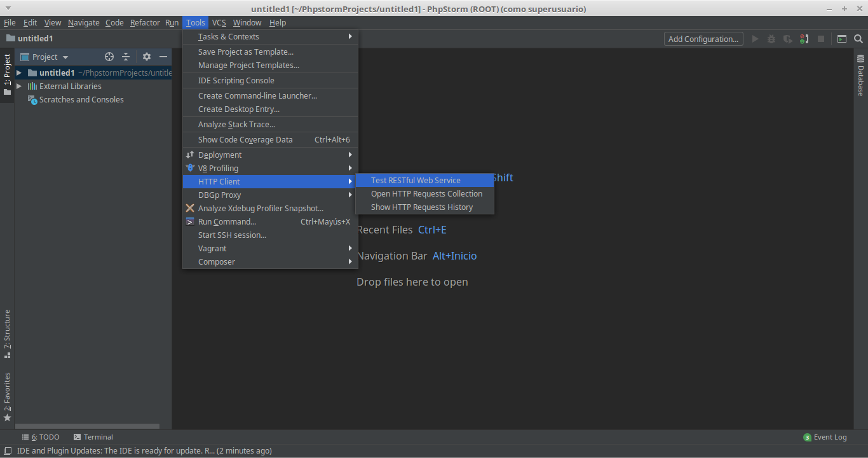Select the crosshair locate-file icon in Project panel
Screen dimensions: 868x458
click(x=109, y=57)
